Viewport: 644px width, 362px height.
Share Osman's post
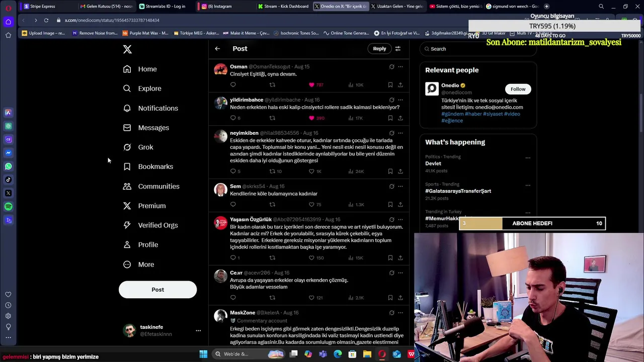(x=400, y=85)
